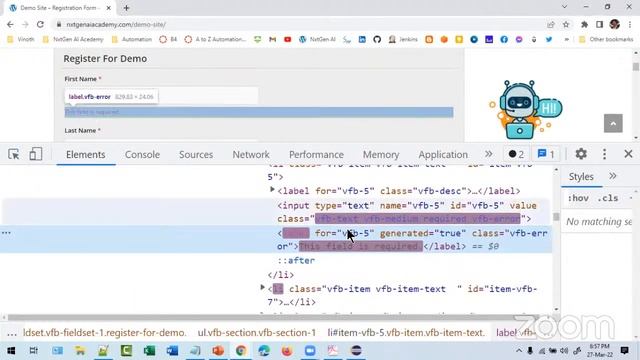Image resolution: width=640 pixels, height=360 pixels.
Task: Open the Twitter bookmark
Action: [549, 39]
